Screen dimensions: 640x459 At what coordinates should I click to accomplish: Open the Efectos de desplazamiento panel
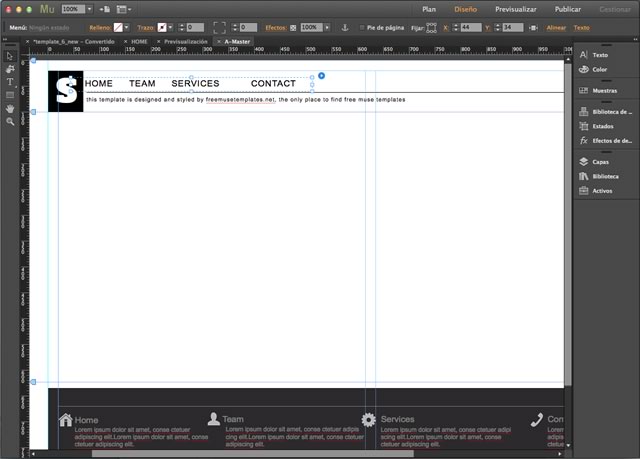coord(606,141)
